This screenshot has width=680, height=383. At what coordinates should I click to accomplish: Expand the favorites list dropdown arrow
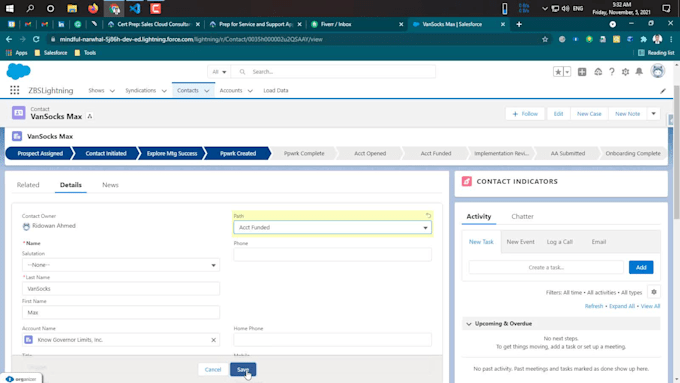[x=567, y=72]
